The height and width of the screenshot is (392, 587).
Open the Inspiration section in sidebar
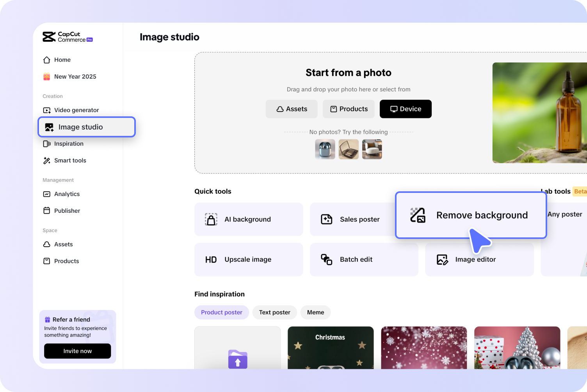(x=69, y=144)
